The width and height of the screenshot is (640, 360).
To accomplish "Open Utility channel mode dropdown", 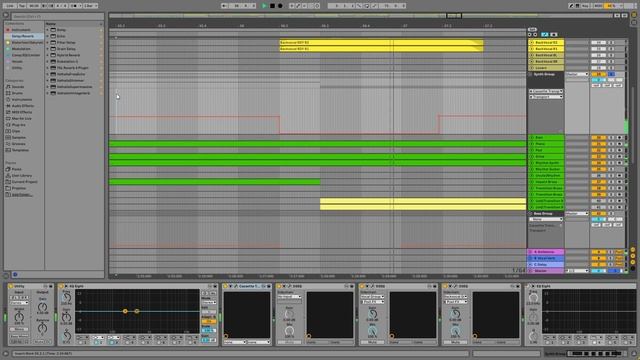I will tap(19, 303).
